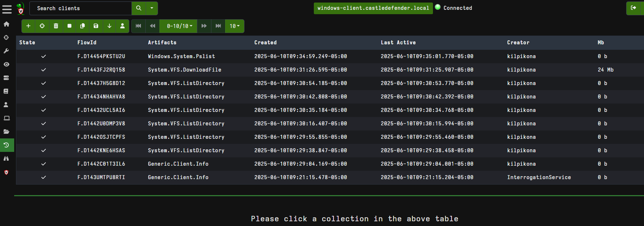Click the save collection floppy icon
The image size is (644, 226).
tap(96, 26)
